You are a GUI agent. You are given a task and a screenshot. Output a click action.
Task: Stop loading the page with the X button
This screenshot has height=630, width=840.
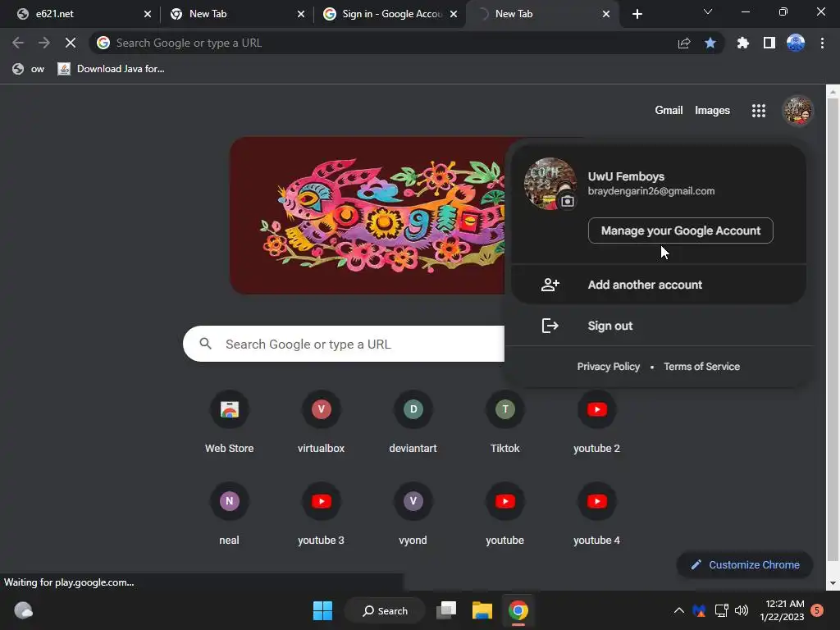click(x=71, y=43)
